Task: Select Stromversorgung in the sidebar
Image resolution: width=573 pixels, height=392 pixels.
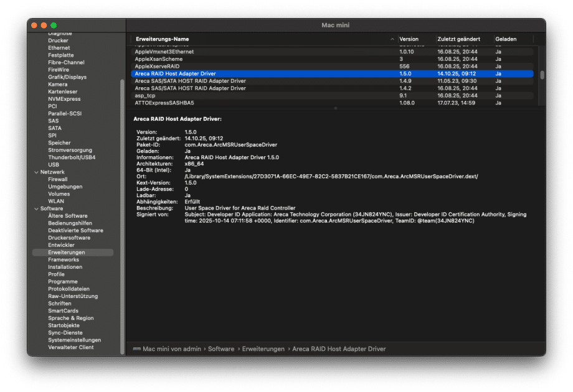Action: point(70,150)
